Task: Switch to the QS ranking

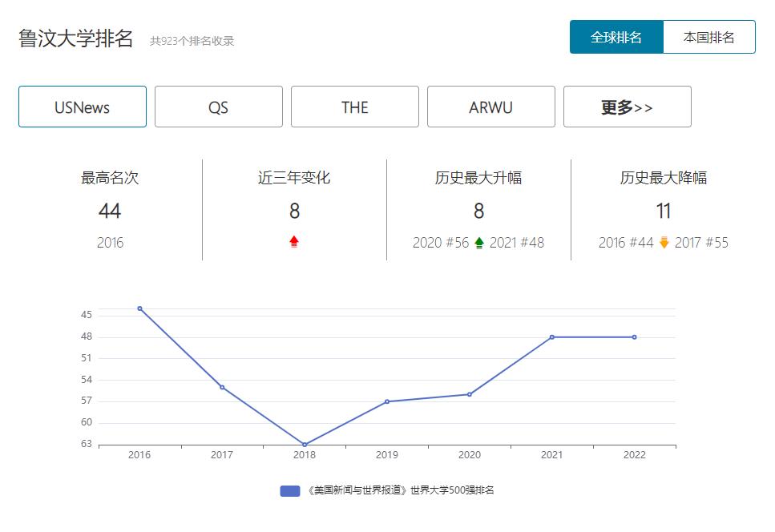Action: 218,107
